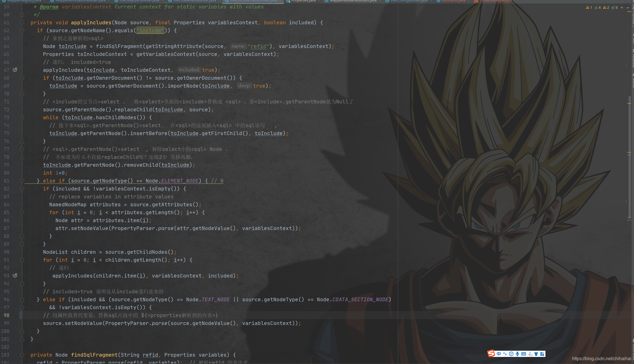Click importNode call on line 69

click(x=183, y=86)
